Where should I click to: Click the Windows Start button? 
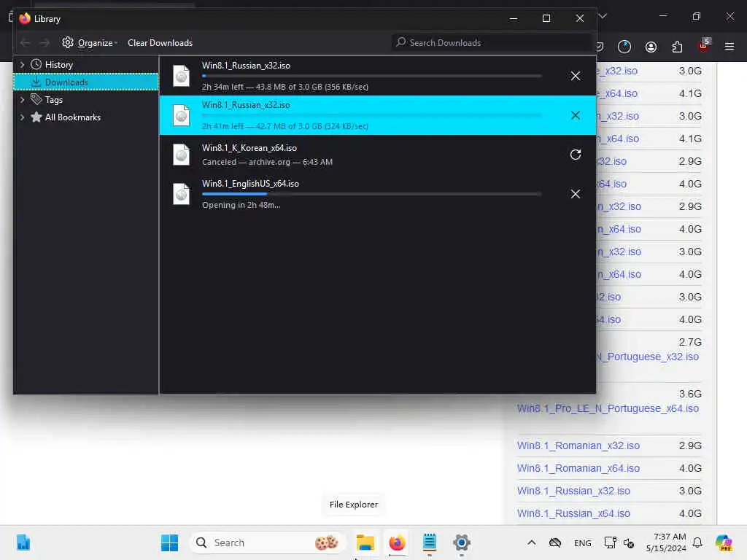click(x=169, y=542)
